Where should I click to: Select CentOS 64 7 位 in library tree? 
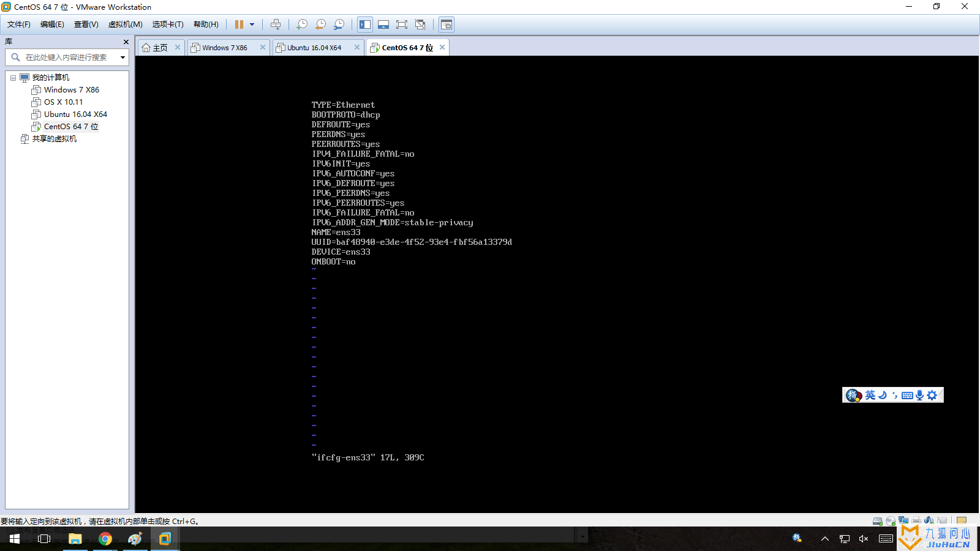[x=70, y=127]
